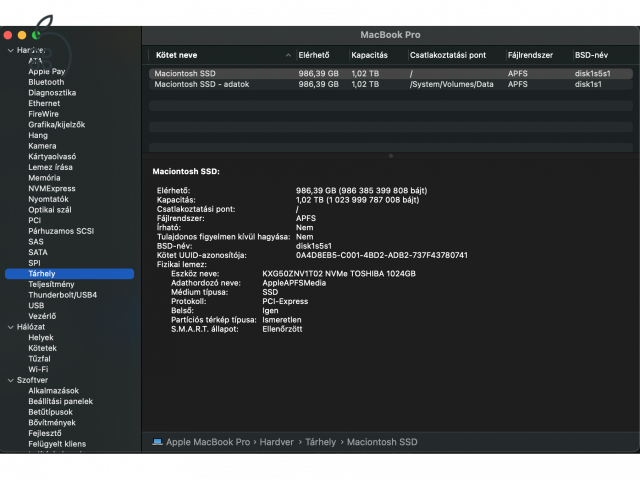The height and width of the screenshot is (480, 640).
Task: Sort by BSD-név column header
Action: tap(591, 55)
